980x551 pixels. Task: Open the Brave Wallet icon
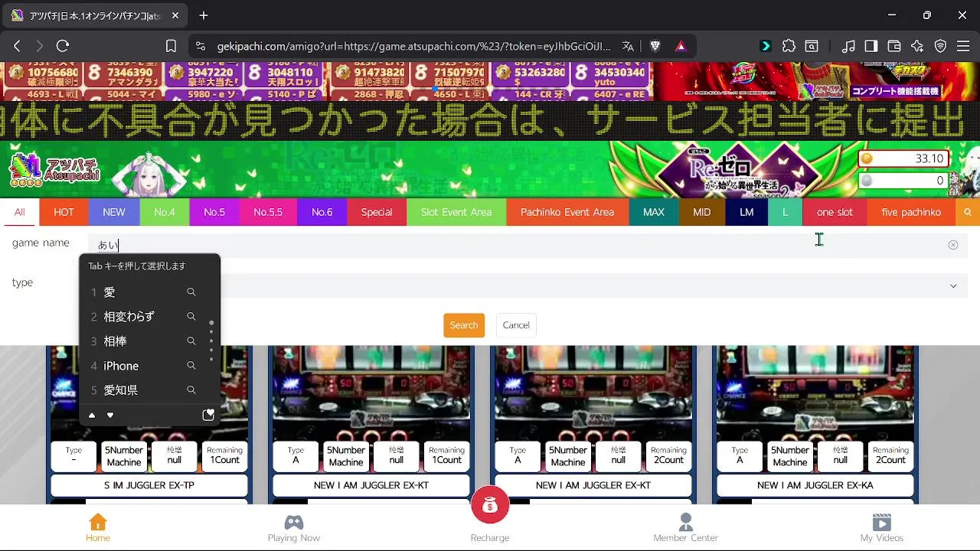894,46
